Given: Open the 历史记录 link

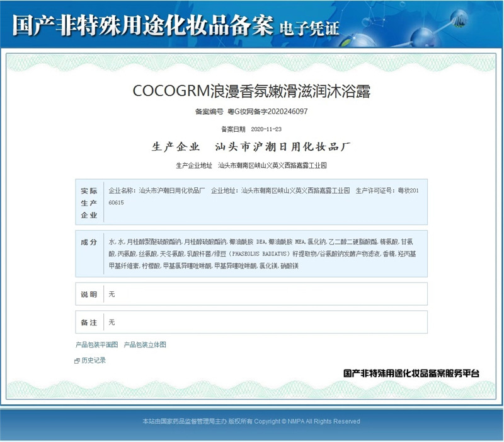Looking at the screenshot, I should (93, 360).
